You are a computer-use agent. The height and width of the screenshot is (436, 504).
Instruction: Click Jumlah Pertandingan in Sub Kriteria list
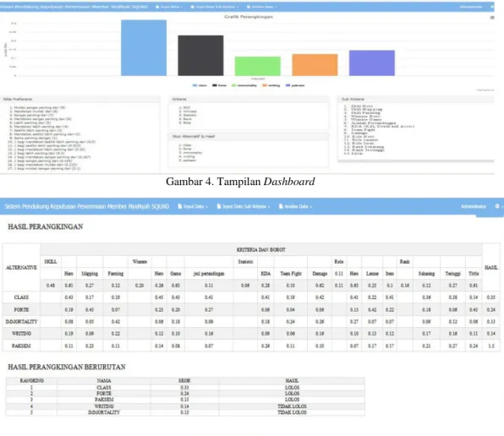(373, 123)
